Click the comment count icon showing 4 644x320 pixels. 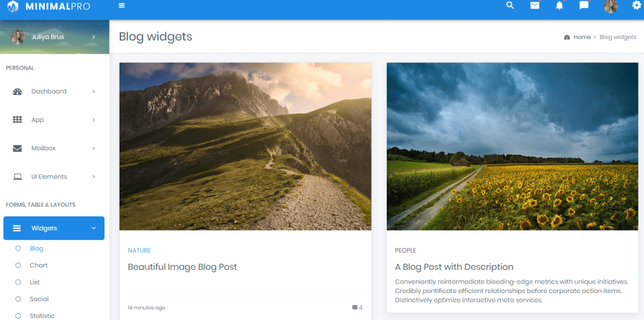pos(355,307)
